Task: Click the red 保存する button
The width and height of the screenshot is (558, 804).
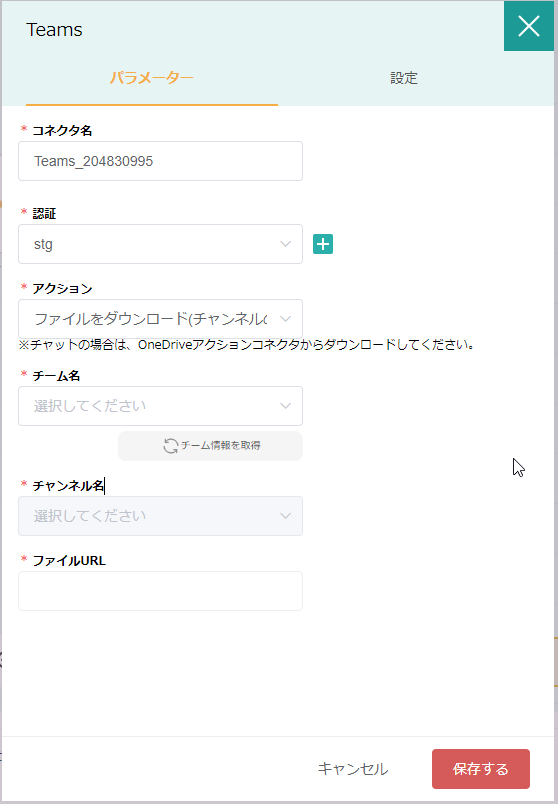Action: [x=481, y=769]
